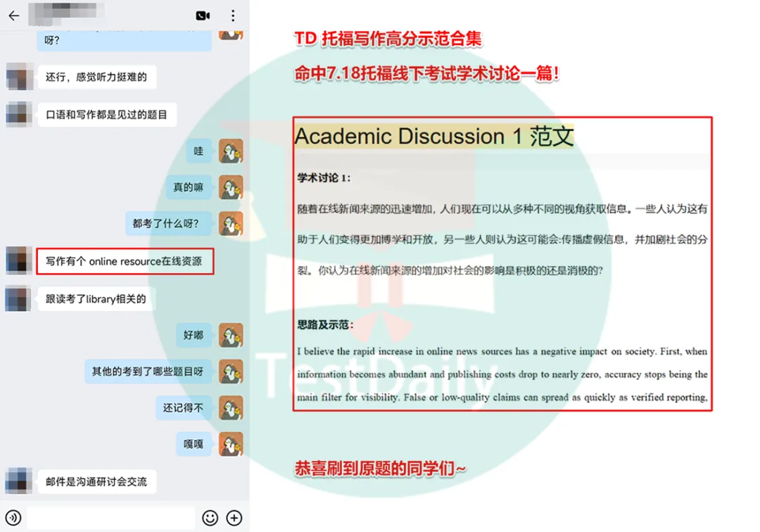
Task: Tap sender avatar beside '还记得不' message
Action: pyautogui.click(x=231, y=407)
